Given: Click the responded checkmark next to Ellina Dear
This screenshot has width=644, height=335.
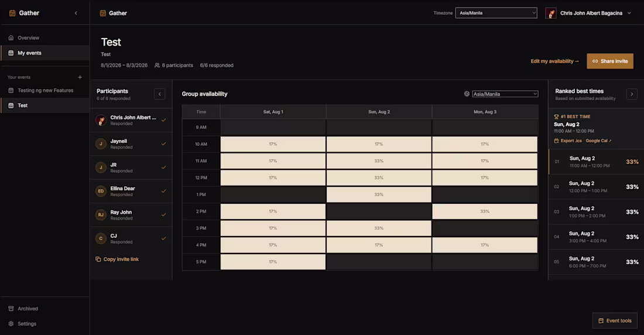Looking at the screenshot, I should pos(163,191).
